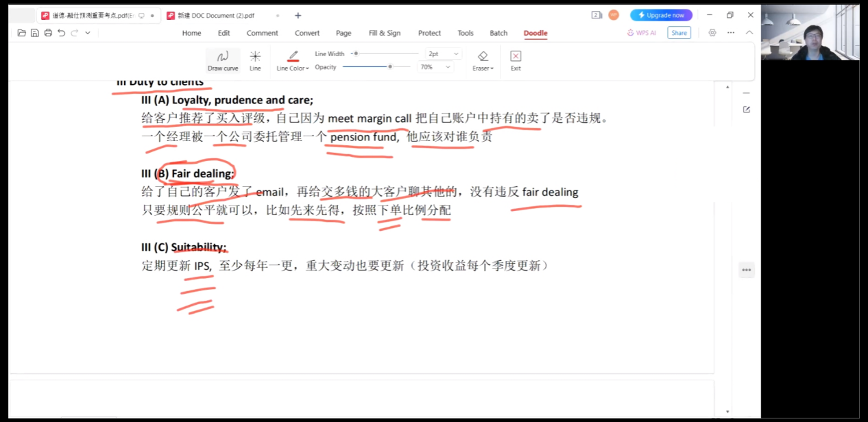Collapse the ribbon with the chevron

coord(749,33)
